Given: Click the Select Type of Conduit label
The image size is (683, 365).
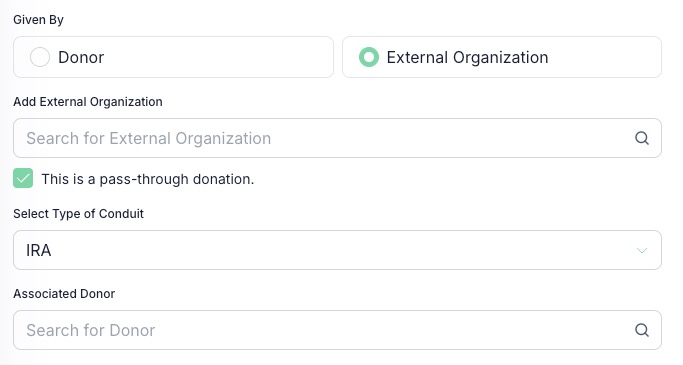Looking at the screenshot, I should pos(78,214).
